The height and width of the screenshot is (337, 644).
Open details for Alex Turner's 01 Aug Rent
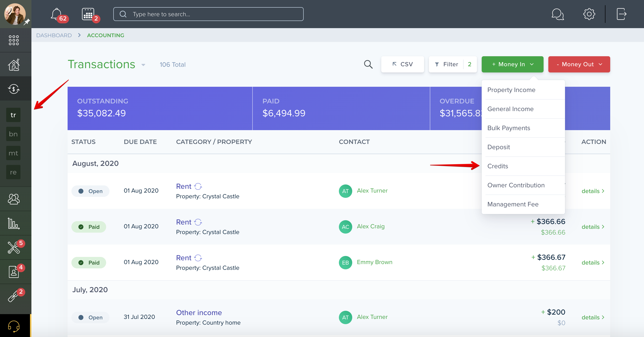(593, 191)
